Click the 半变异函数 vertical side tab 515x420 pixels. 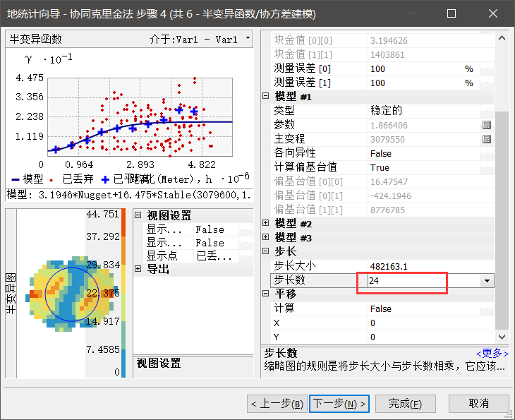11,293
